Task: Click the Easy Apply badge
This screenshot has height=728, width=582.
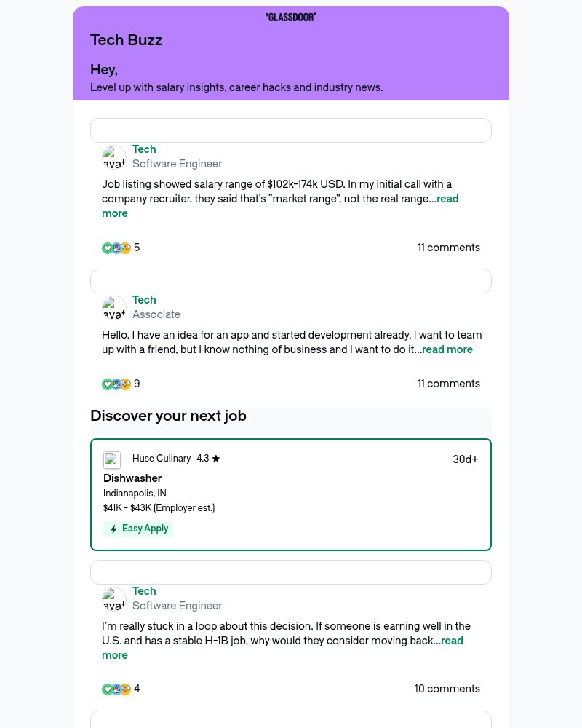Action: (138, 529)
